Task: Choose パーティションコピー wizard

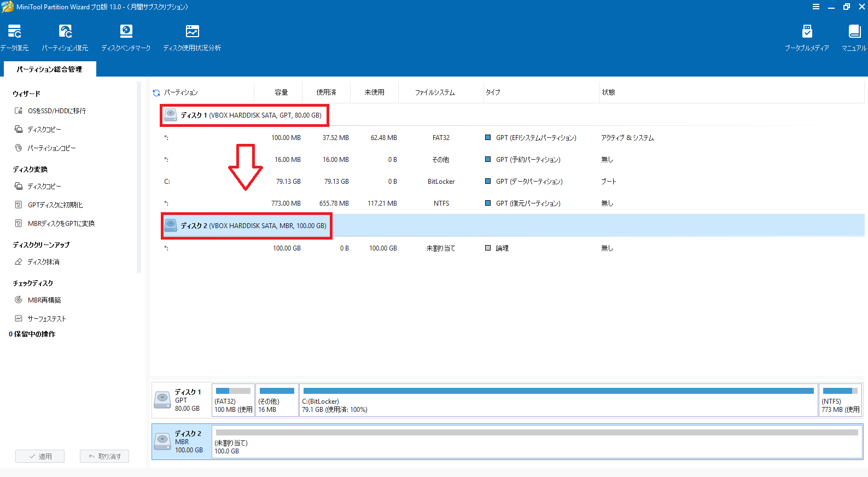Action: tap(45, 148)
